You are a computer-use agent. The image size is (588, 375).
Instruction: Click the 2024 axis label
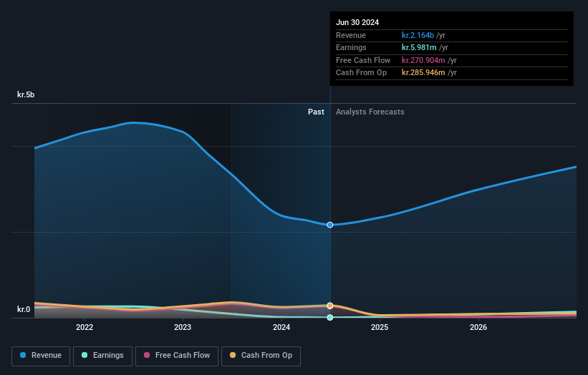pyautogui.click(x=281, y=327)
